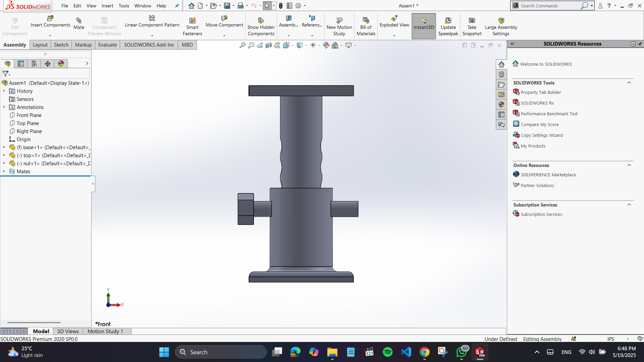The height and width of the screenshot is (362, 644).
Task: Open Insert Components tool
Action: click(50, 21)
